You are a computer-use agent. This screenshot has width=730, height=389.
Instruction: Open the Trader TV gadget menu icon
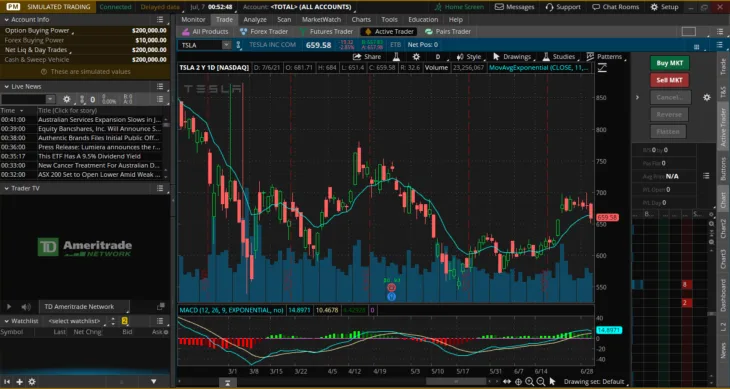(x=160, y=188)
